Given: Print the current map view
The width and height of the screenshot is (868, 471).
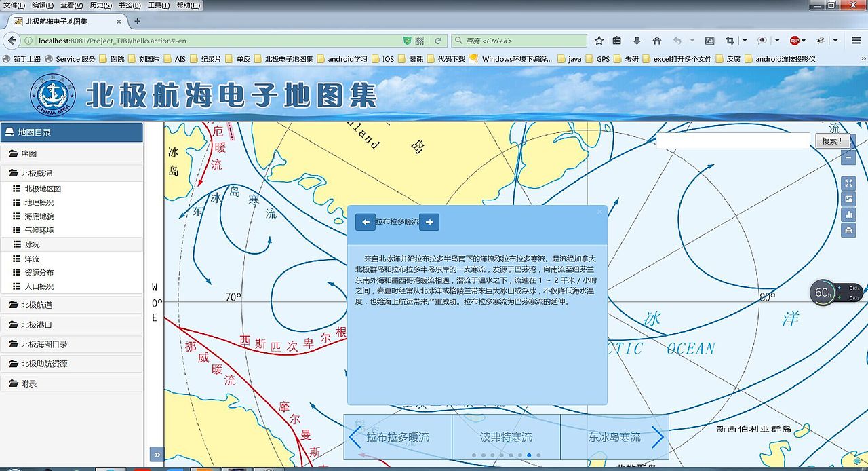Looking at the screenshot, I should tap(849, 230).
